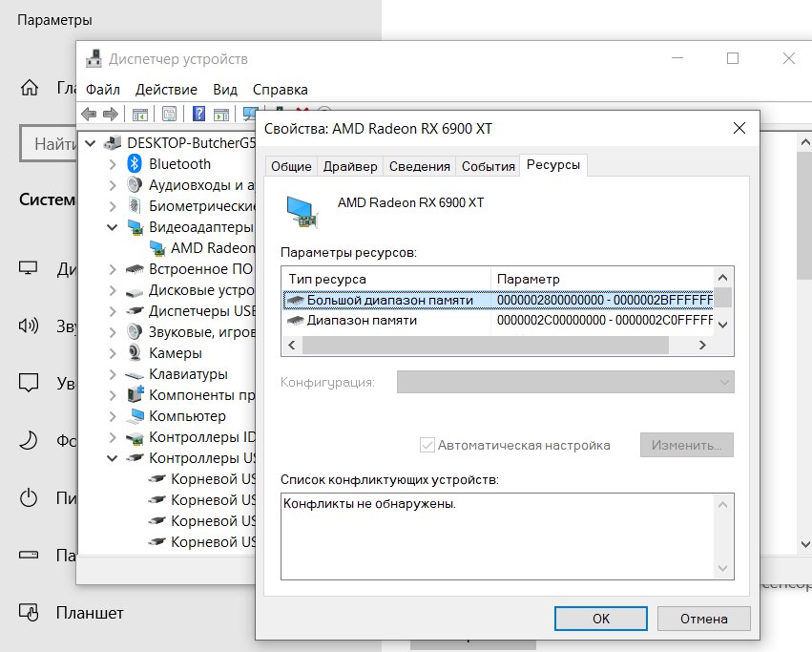Expand the Клавиатуры node
The width and height of the screenshot is (812, 652).
click(x=113, y=374)
